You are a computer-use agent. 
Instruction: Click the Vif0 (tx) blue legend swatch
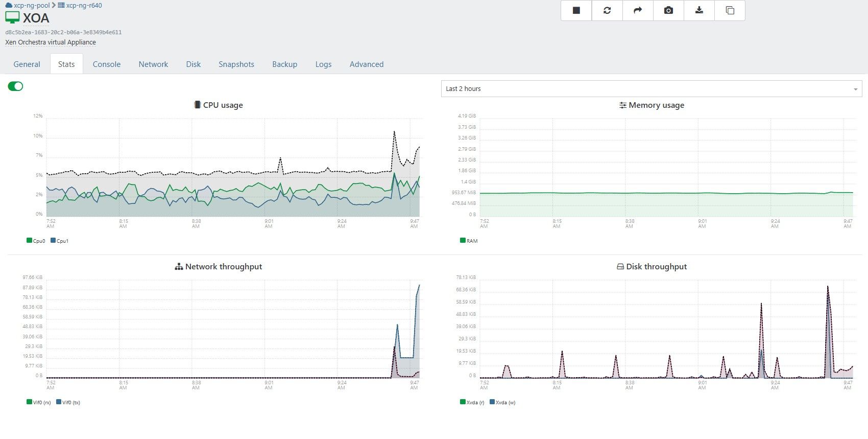(x=59, y=402)
